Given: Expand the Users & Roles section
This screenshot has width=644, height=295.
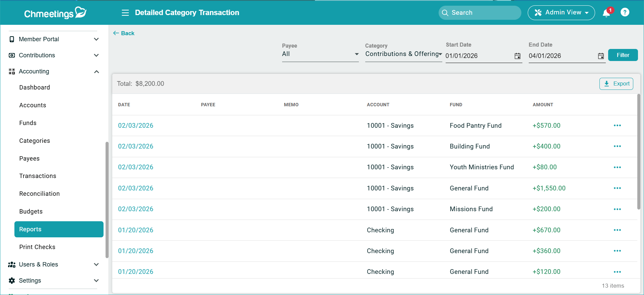Looking at the screenshot, I should coord(96,264).
